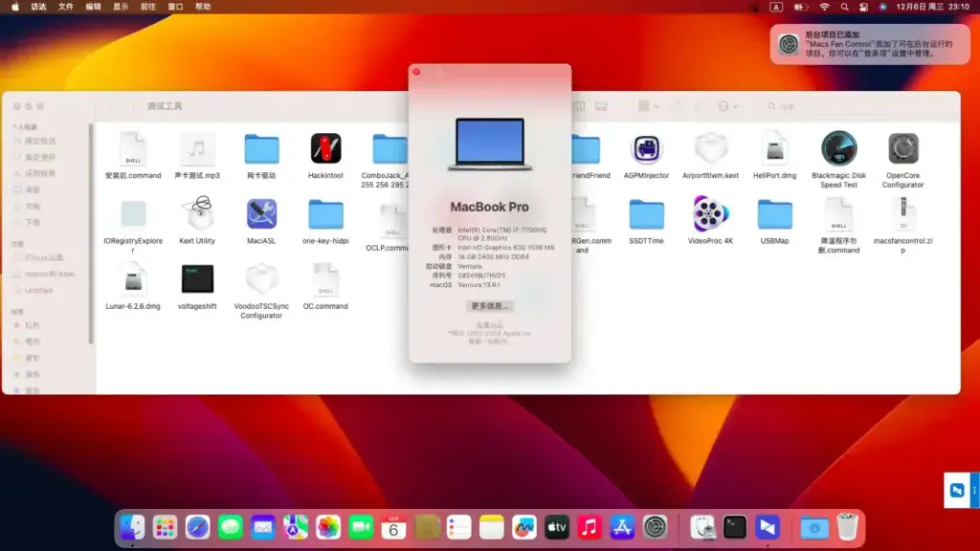Open Messages from the Dock
The width and height of the screenshot is (980, 551).
pos(231,528)
